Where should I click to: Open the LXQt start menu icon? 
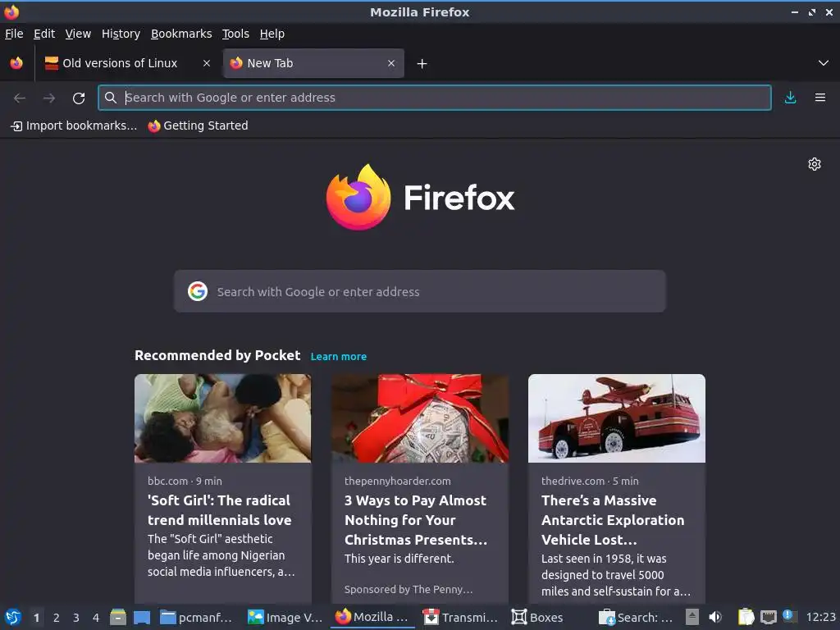[13, 618]
